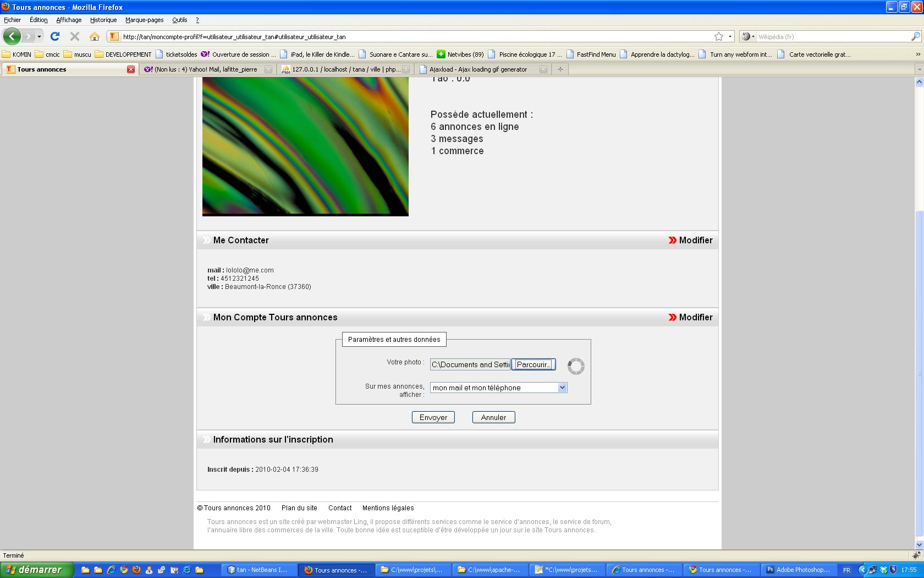Click the vertical scrollbar up arrow

919,81
